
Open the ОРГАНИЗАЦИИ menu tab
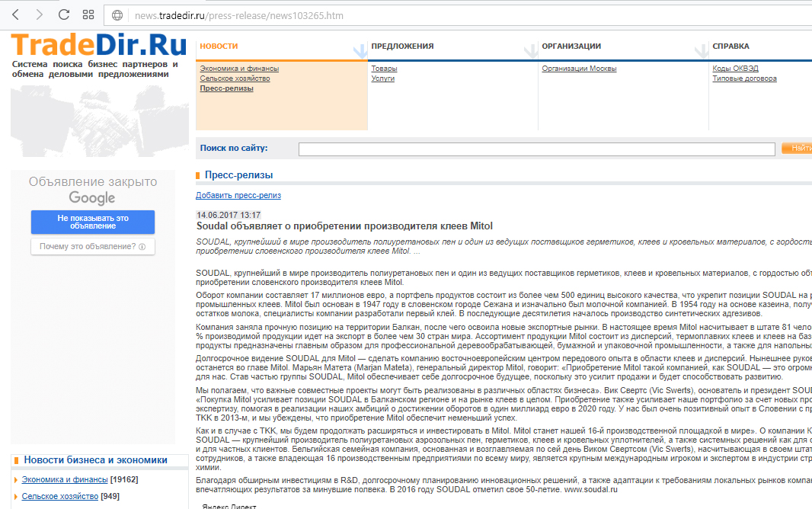click(571, 46)
